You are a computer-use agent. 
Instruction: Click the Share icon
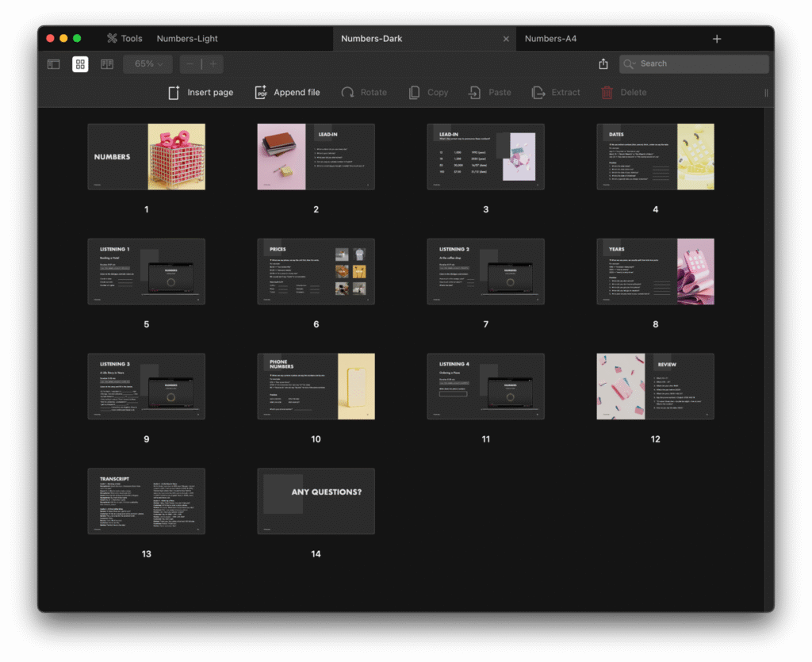[603, 64]
